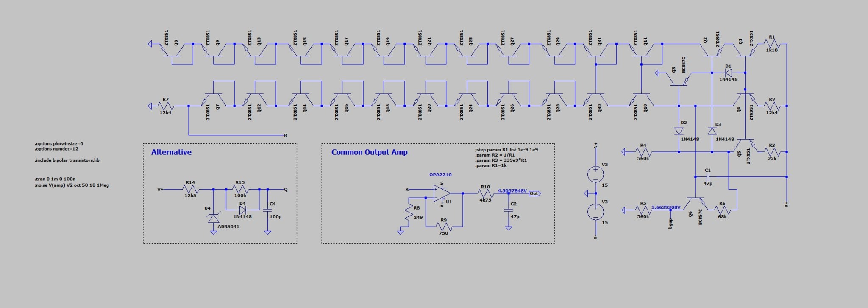Viewport: 868px width, 308px height.
Task: Click the Out output port flag
Action: [x=535, y=193]
